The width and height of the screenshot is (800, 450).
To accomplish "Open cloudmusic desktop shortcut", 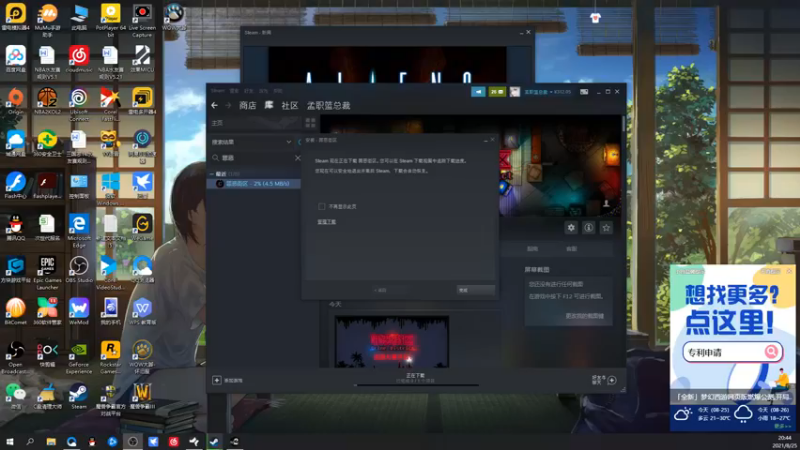I will pyautogui.click(x=79, y=59).
